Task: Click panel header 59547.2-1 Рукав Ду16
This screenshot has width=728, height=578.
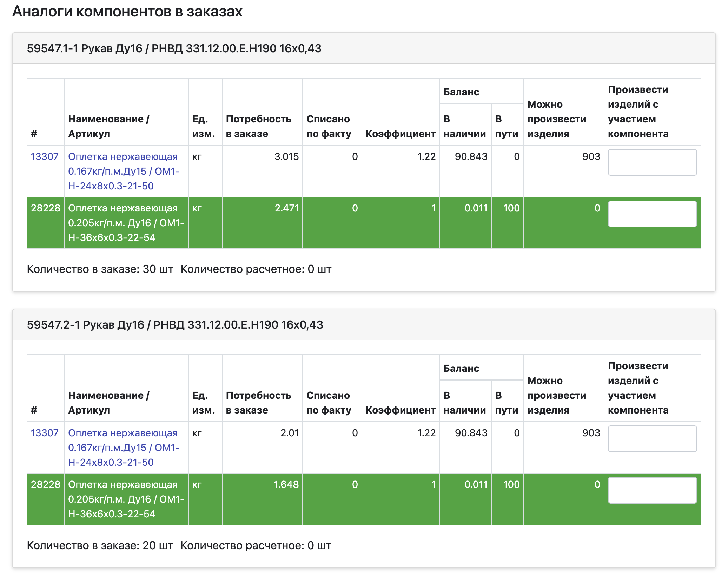Action: (x=175, y=325)
